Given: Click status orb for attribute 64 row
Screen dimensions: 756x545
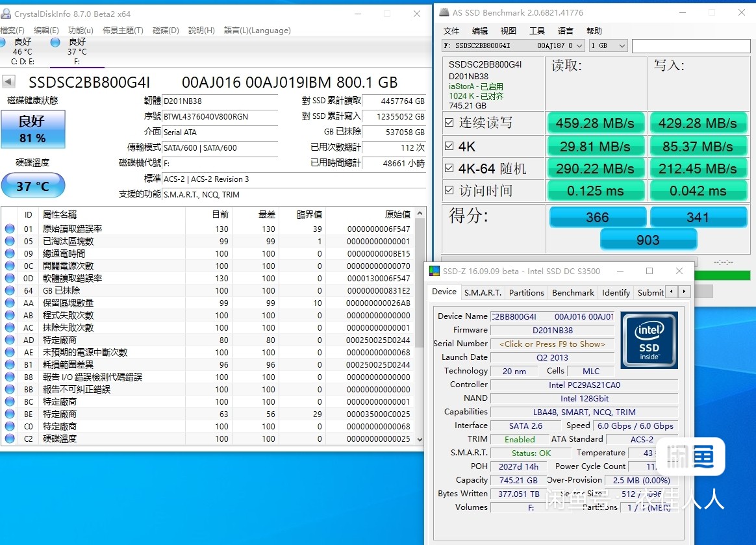Looking at the screenshot, I should [x=10, y=290].
